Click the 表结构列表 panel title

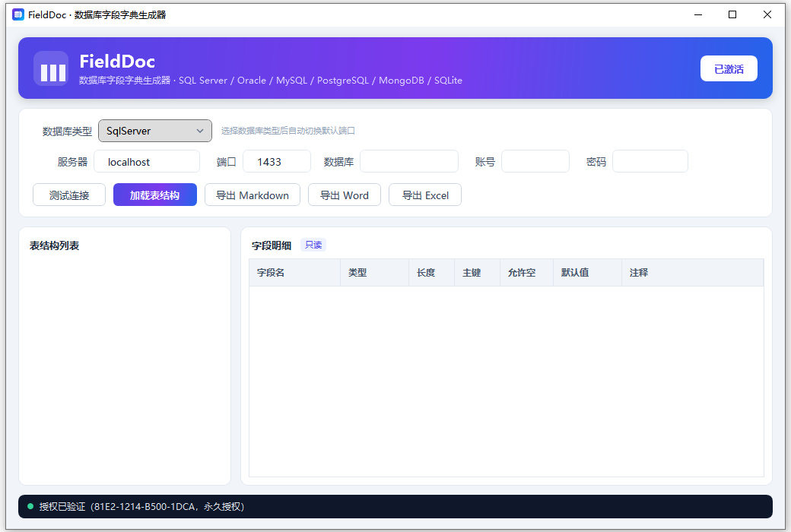coord(55,245)
